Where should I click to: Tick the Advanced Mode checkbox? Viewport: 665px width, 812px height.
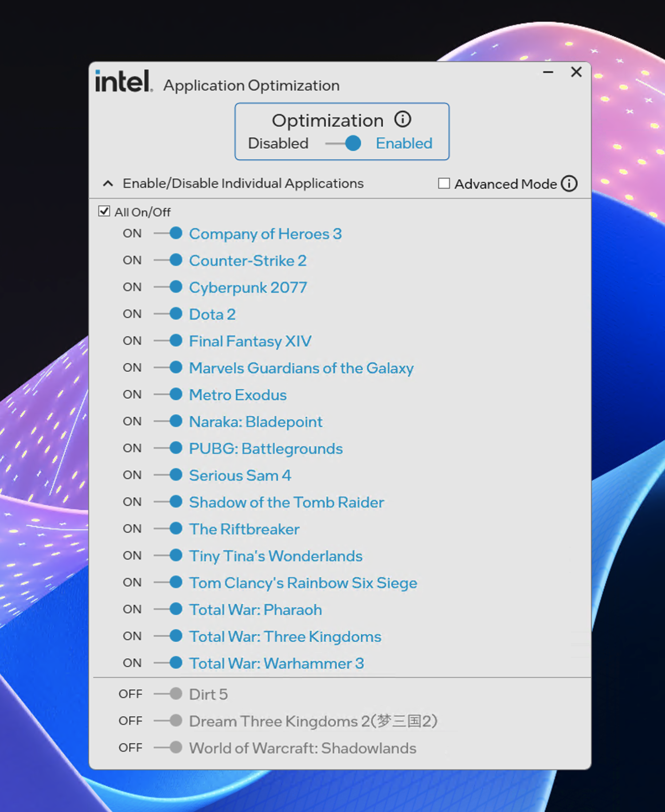(x=444, y=183)
